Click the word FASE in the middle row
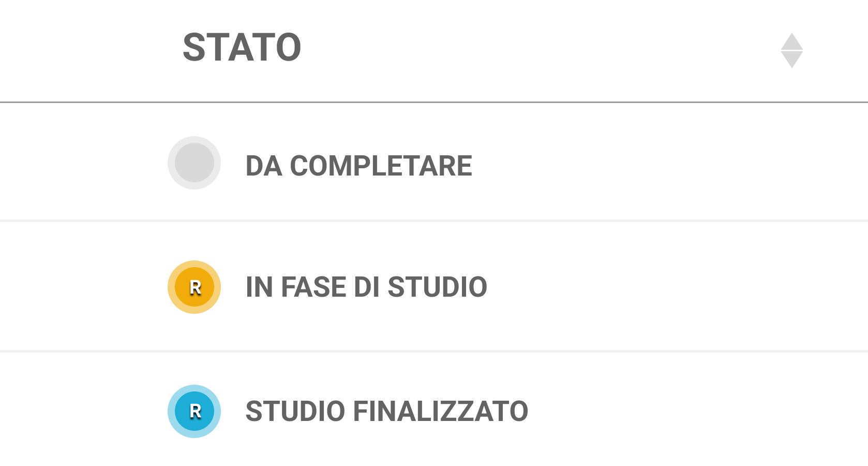The width and height of the screenshot is (868, 466). 313,287
